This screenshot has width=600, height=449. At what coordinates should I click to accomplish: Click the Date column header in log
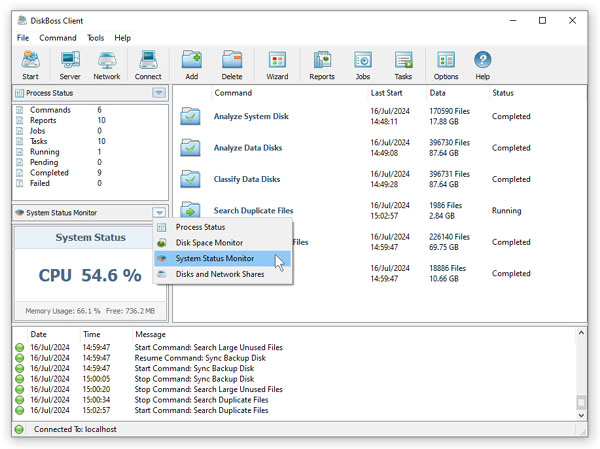[38, 335]
